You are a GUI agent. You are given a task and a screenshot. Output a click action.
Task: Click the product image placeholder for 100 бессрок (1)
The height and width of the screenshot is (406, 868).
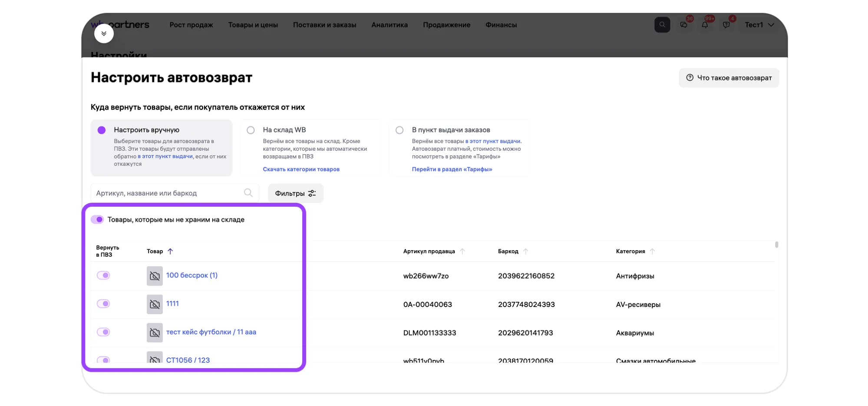(155, 276)
